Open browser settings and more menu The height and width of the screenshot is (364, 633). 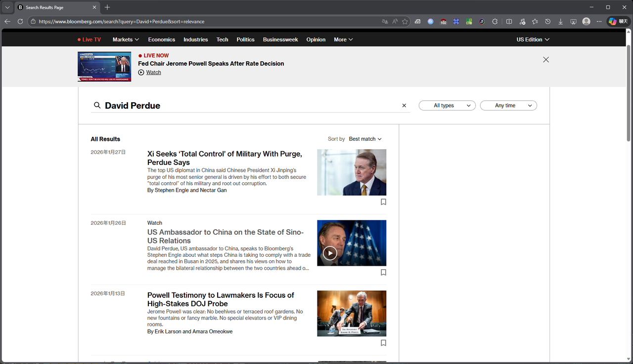(x=599, y=21)
